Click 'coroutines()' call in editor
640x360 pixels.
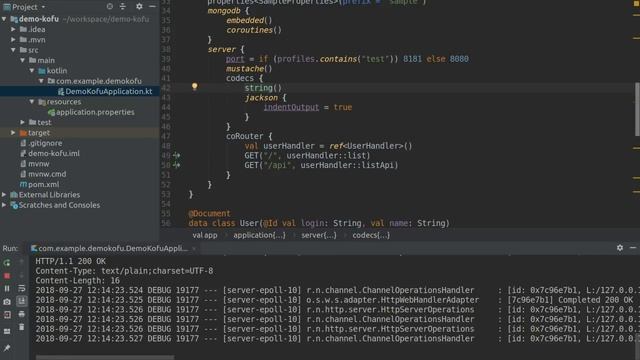(254, 30)
